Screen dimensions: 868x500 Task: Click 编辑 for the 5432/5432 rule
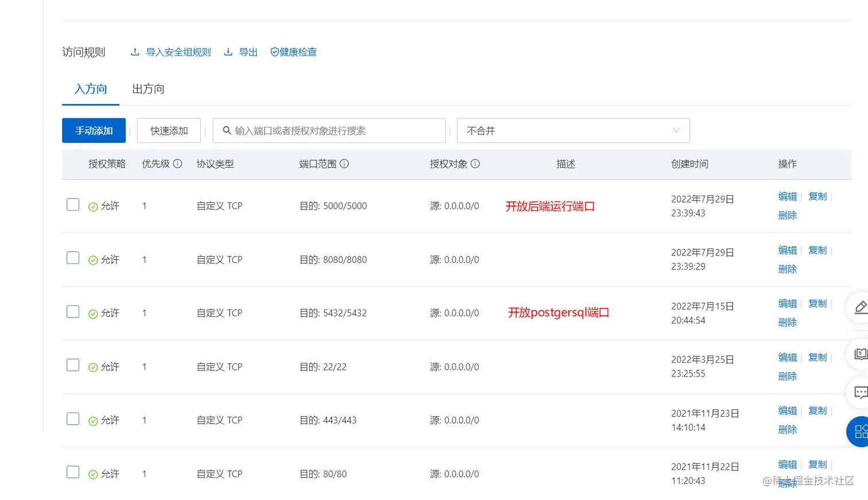pos(788,304)
